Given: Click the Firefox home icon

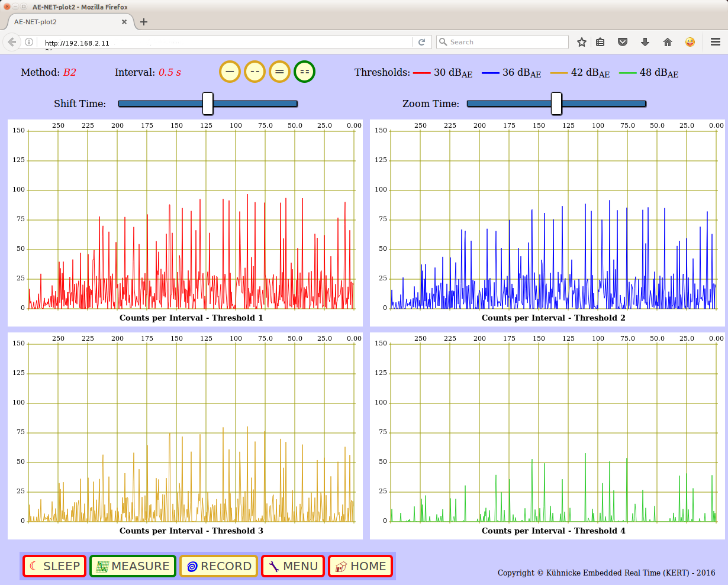Looking at the screenshot, I should click(x=668, y=42).
